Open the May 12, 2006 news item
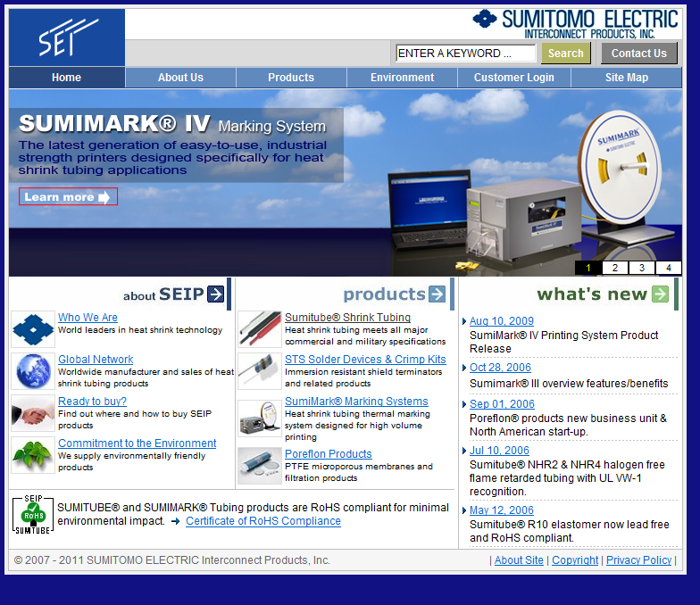The width and height of the screenshot is (700, 605). [x=502, y=510]
